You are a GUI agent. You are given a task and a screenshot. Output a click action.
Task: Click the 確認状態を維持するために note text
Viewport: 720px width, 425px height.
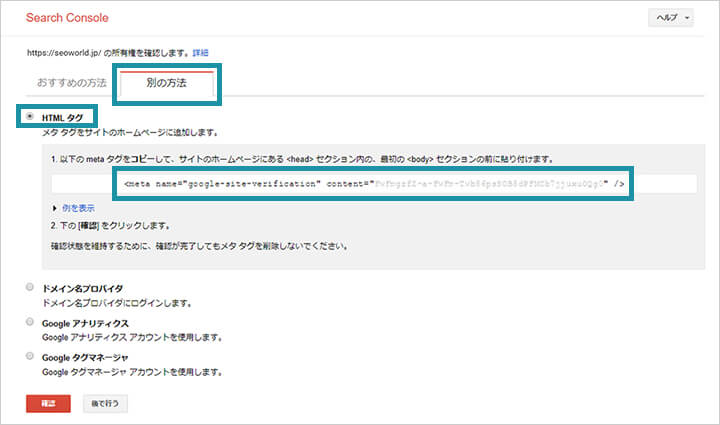(x=199, y=246)
